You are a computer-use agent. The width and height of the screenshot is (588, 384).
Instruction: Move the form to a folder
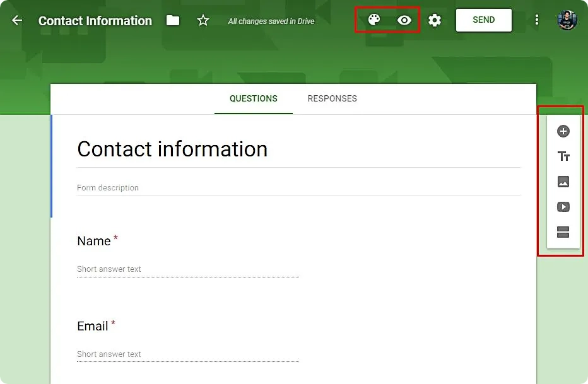point(173,20)
